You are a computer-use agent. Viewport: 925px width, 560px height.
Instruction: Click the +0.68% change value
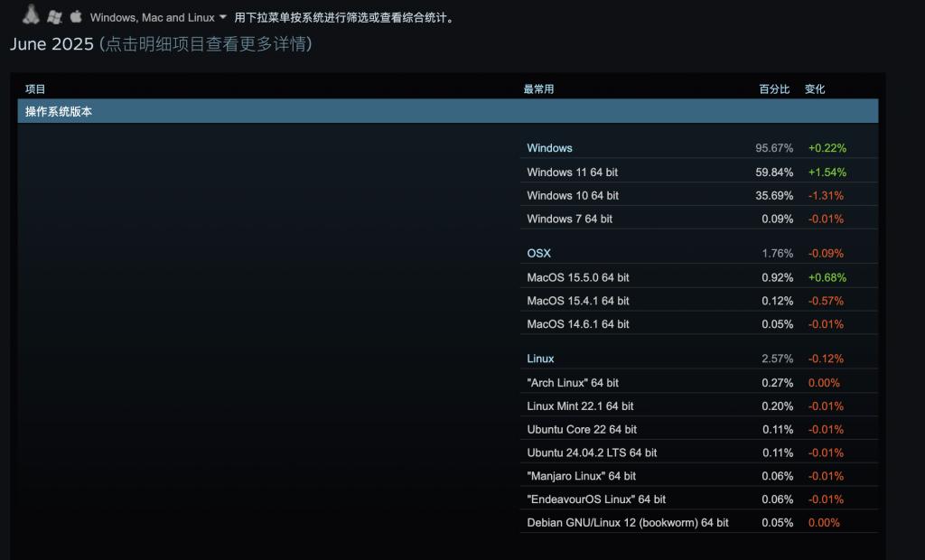pos(827,277)
